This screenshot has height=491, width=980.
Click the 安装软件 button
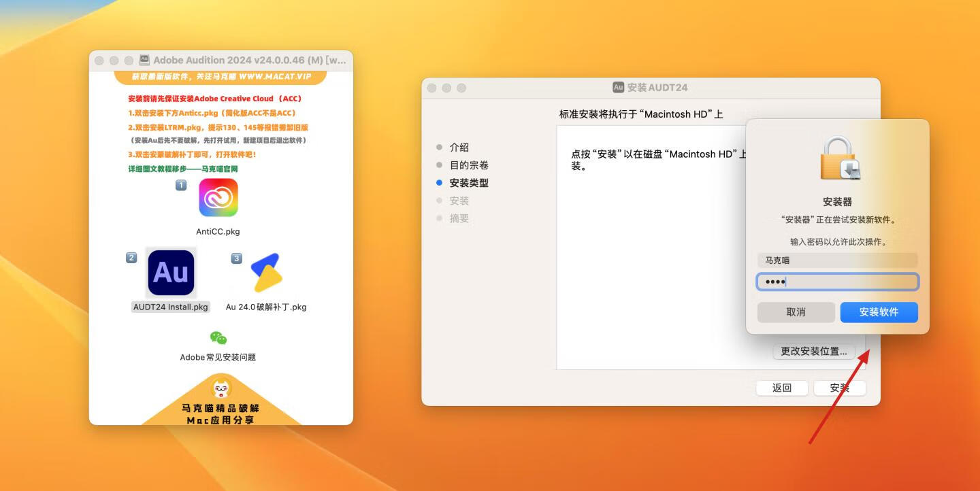pos(879,312)
